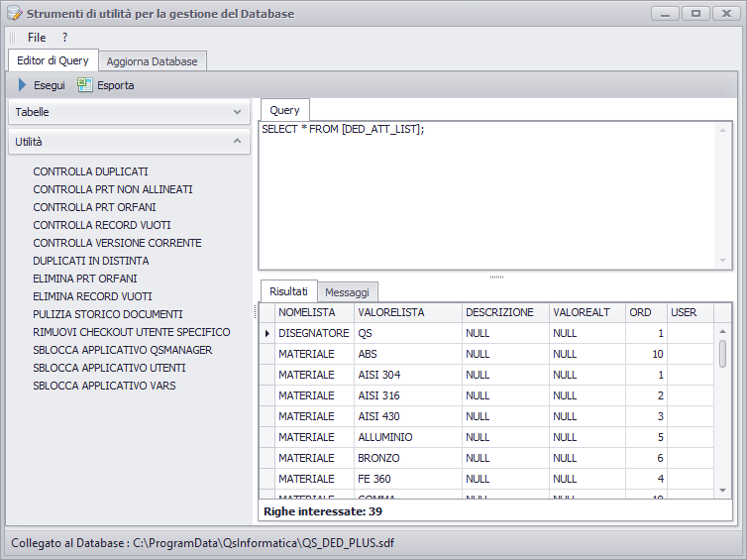Click the query editor scroll down arrow
747x560 pixels.
pyautogui.click(x=722, y=261)
